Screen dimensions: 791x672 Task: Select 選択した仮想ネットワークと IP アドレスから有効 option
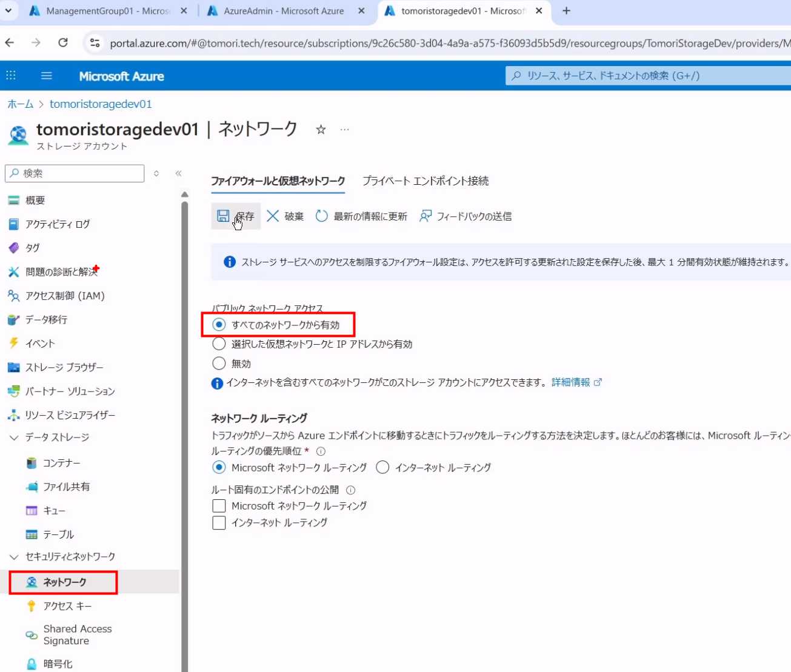pyautogui.click(x=219, y=344)
